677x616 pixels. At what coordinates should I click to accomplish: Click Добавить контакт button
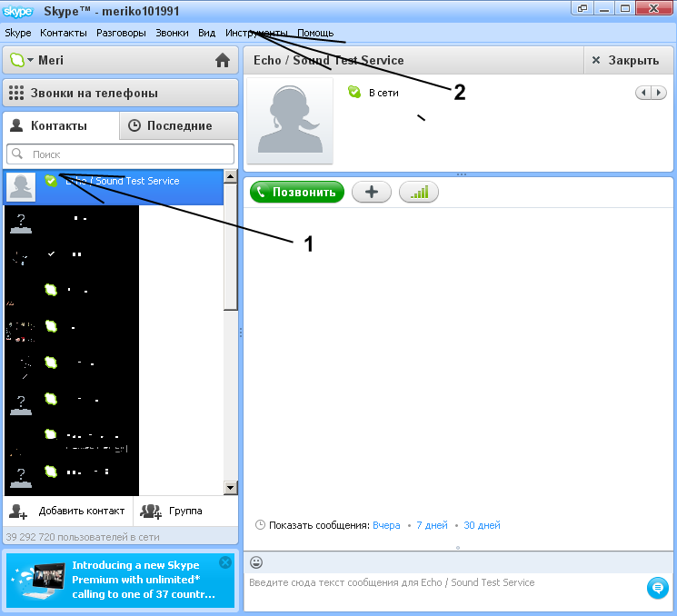68,512
